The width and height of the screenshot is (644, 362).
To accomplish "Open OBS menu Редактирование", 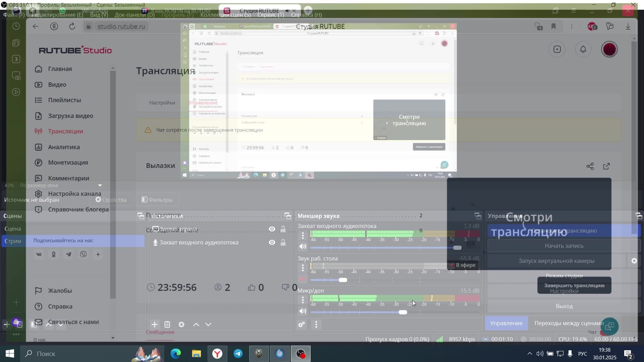I will [57, 15].
